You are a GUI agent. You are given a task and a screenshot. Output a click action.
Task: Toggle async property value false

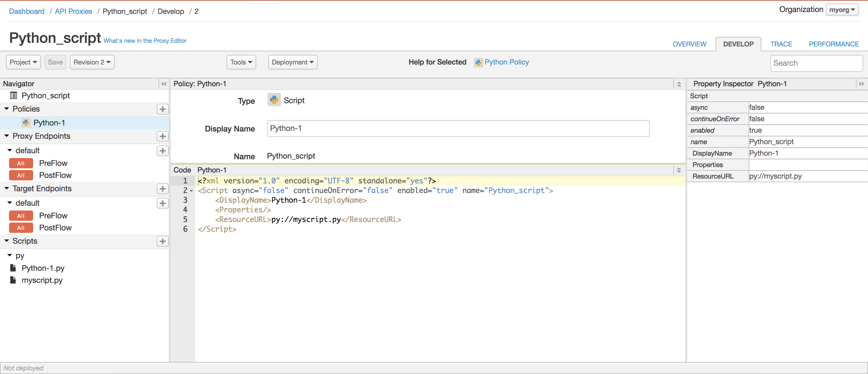point(754,107)
